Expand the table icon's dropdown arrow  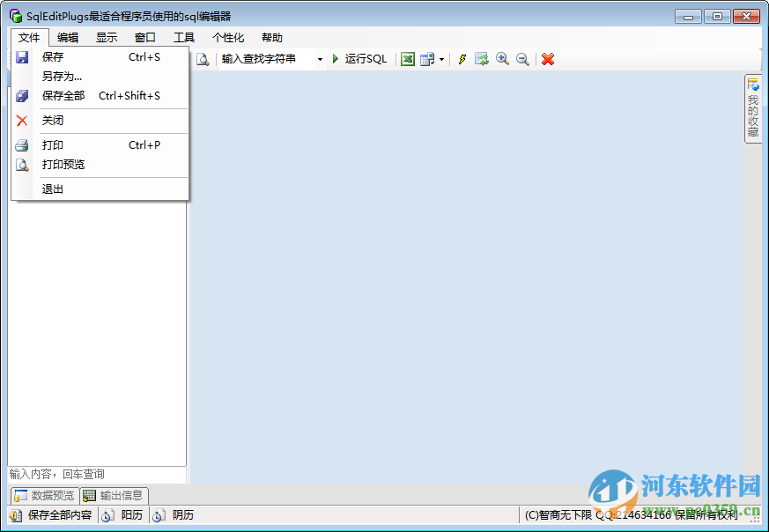click(x=440, y=59)
